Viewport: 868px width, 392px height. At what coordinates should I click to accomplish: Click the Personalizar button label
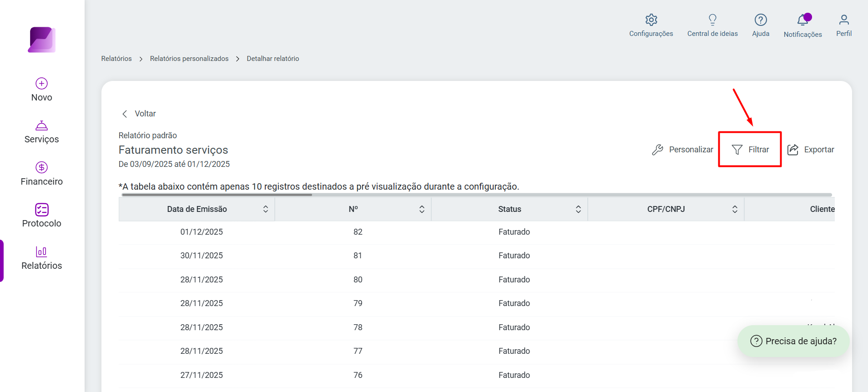tap(691, 150)
